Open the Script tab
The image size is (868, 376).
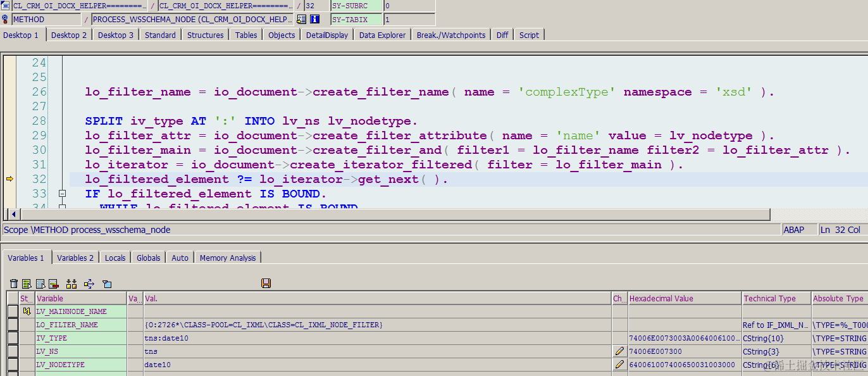[530, 35]
